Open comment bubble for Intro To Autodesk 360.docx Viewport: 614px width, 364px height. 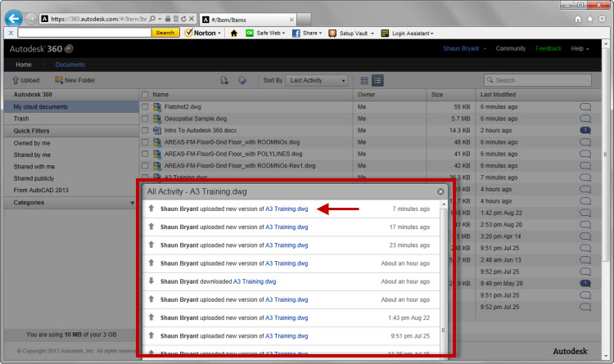(585, 130)
